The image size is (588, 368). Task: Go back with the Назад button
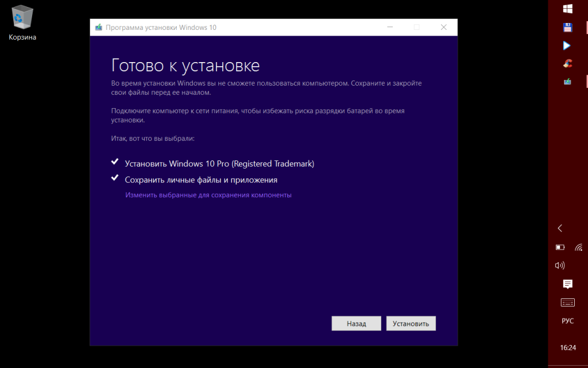356,323
